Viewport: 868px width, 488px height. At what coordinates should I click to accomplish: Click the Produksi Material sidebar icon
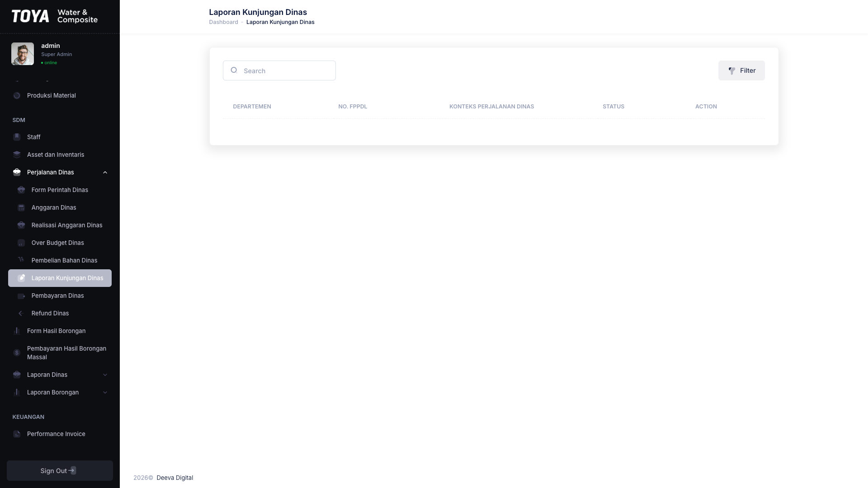[x=17, y=95]
